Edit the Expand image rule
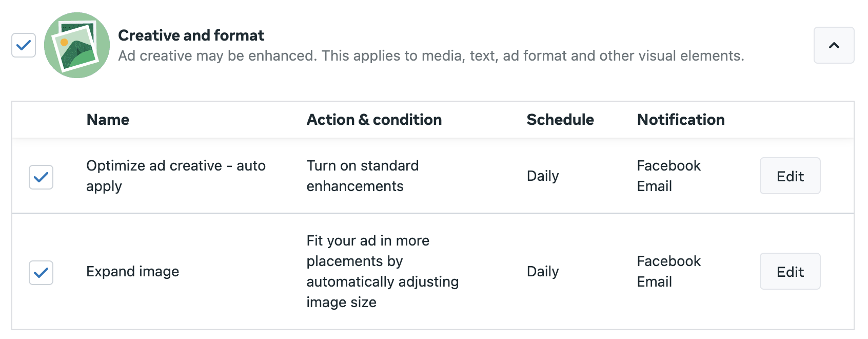The width and height of the screenshot is (868, 339). (790, 271)
